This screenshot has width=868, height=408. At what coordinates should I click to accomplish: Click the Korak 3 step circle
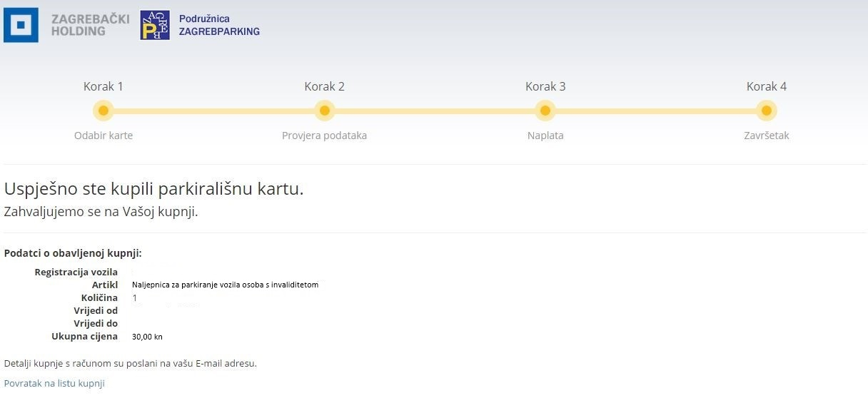point(545,111)
